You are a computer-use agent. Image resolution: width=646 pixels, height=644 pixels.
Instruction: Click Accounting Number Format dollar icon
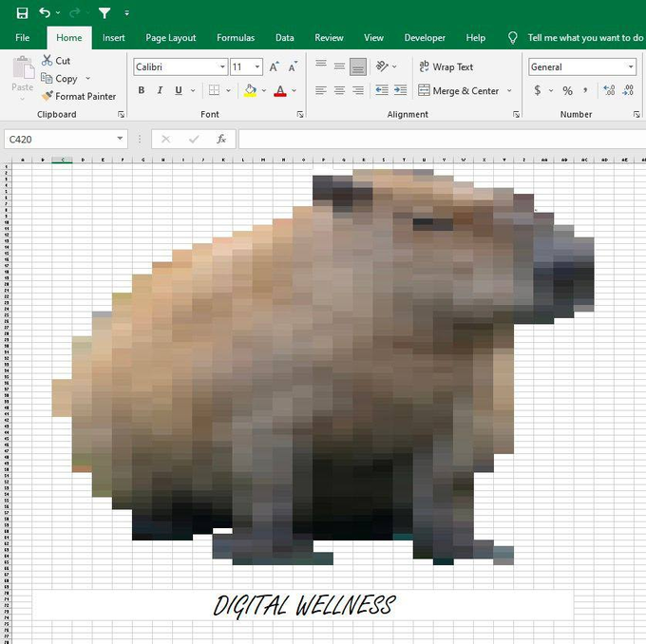pos(538,90)
